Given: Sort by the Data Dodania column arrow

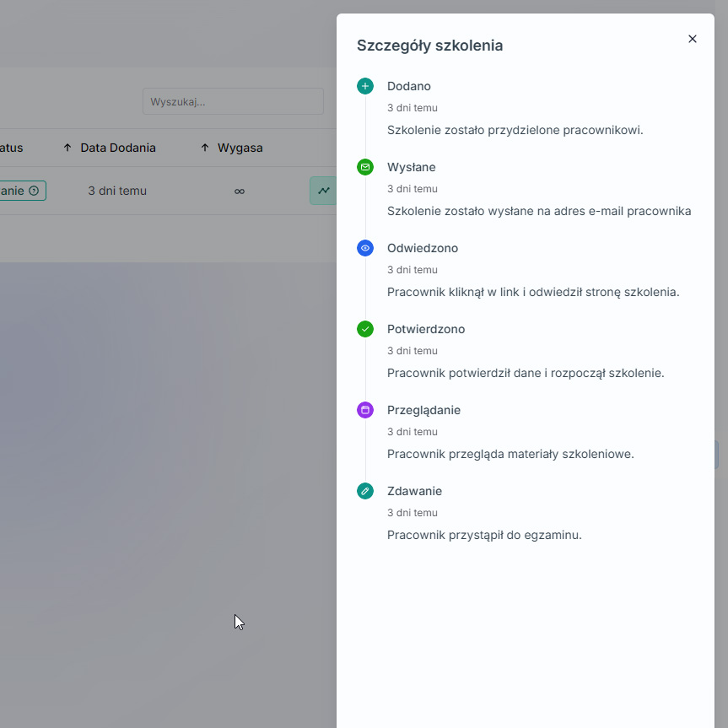Looking at the screenshot, I should (67, 148).
